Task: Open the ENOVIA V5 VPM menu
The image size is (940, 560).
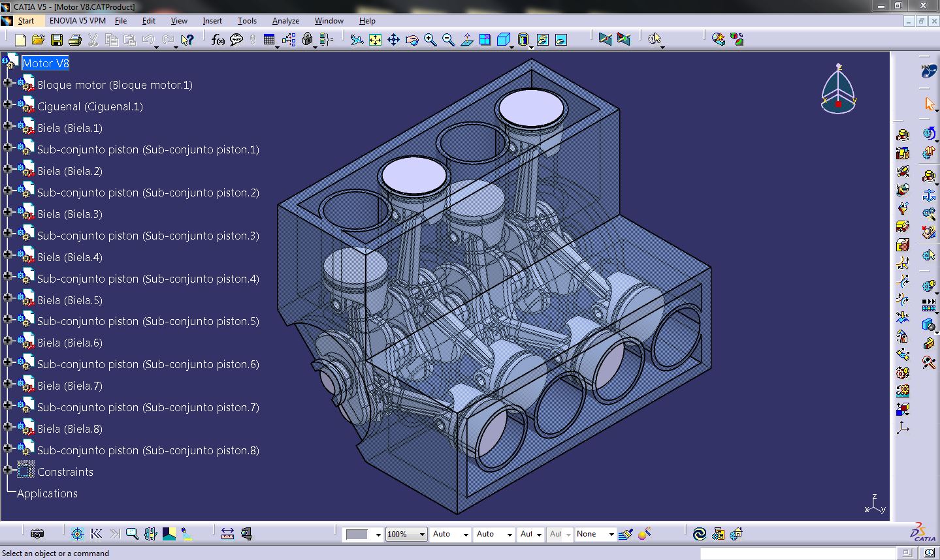Action: [x=78, y=21]
